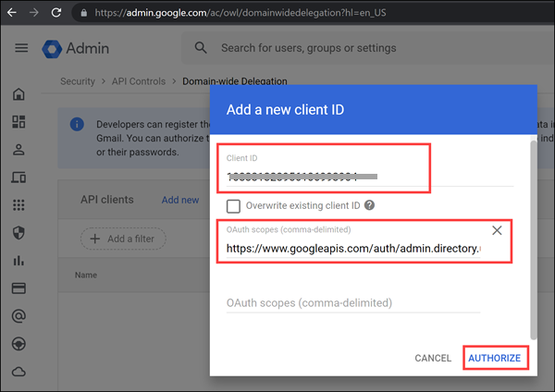This screenshot has width=555, height=392.
Task: Click the search magnifier icon
Action: click(x=201, y=47)
